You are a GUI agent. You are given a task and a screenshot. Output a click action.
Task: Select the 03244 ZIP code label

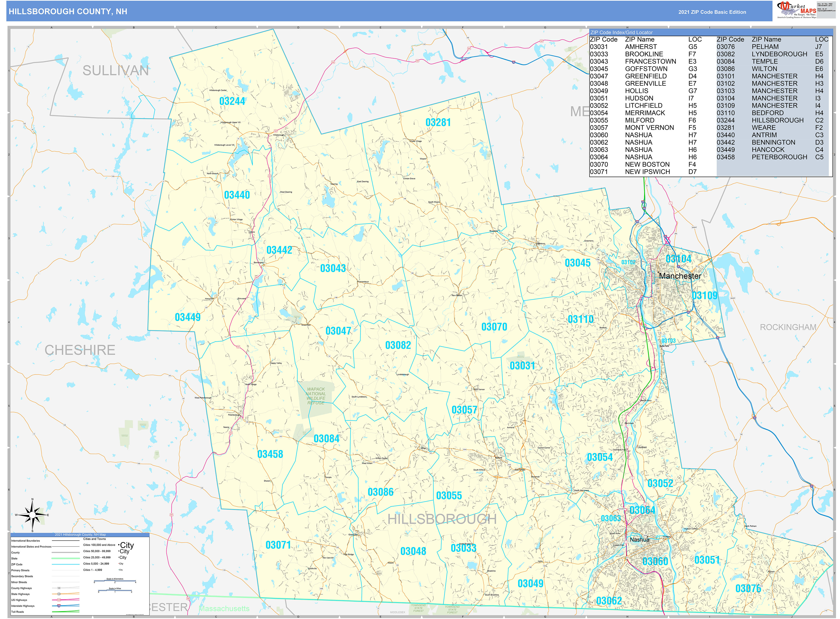232,102
